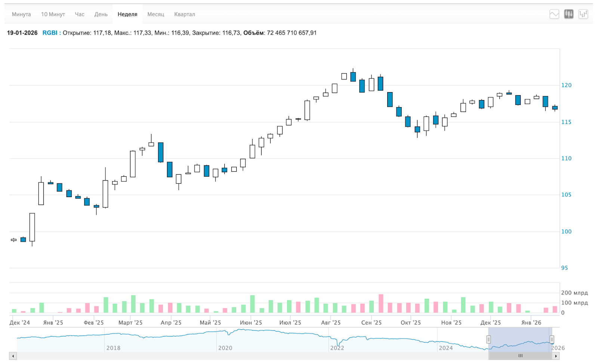Click the navigator right range handle

point(552,339)
